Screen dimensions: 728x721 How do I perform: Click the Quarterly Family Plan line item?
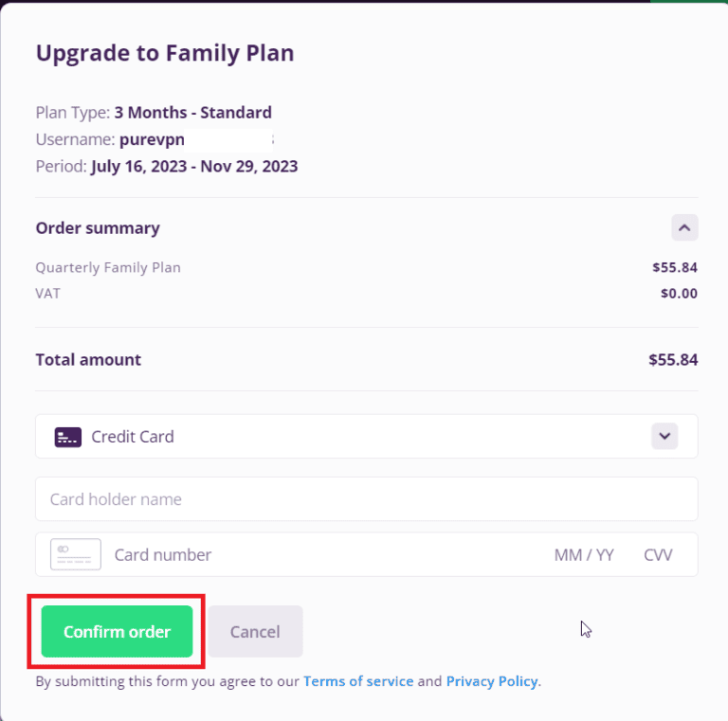108,267
